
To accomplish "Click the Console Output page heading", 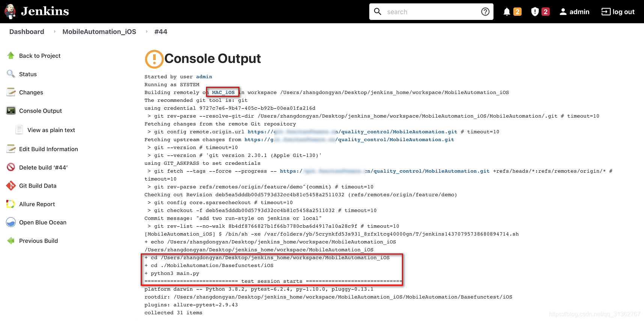I will (212, 59).
